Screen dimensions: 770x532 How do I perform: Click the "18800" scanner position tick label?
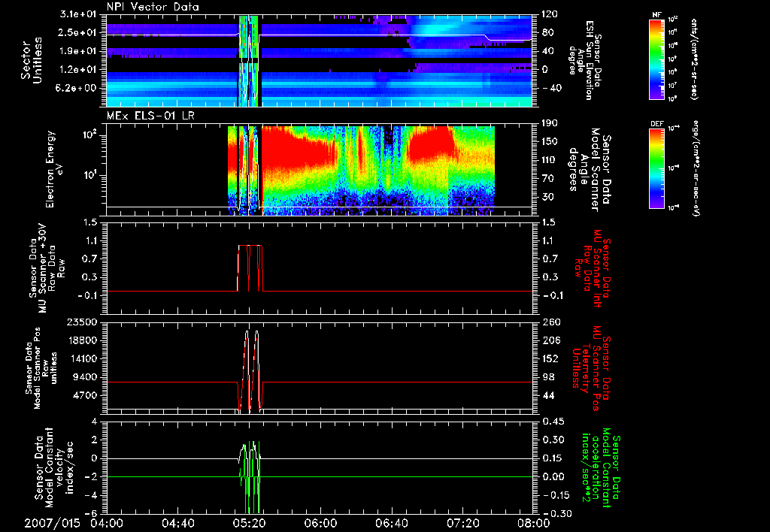click(83, 340)
